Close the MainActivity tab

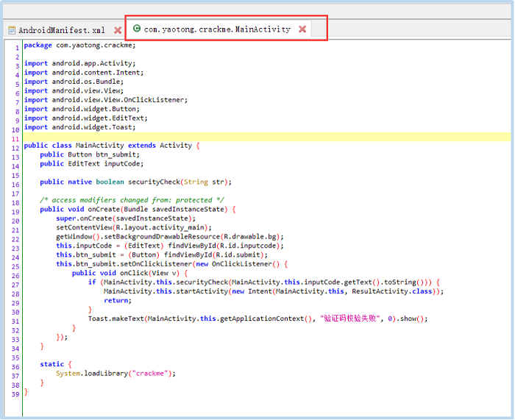[302, 29]
